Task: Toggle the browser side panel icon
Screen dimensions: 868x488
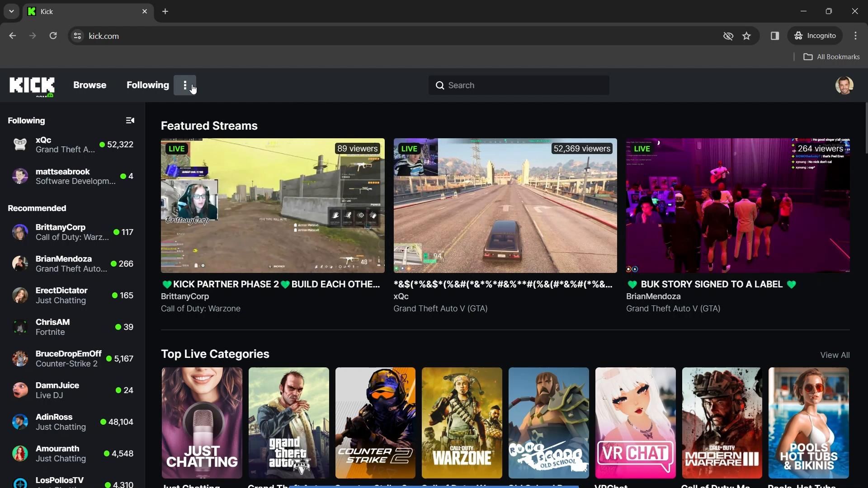Action: point(774,36)
